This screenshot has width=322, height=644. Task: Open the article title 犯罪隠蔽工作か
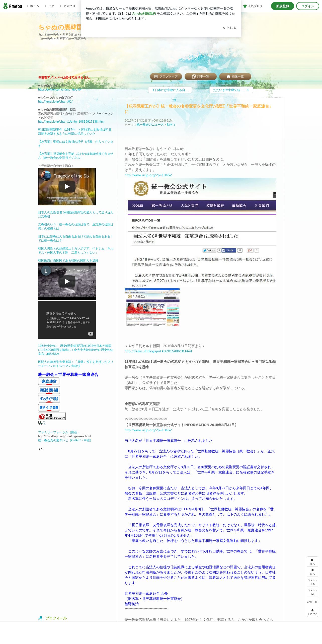point(199,109)
